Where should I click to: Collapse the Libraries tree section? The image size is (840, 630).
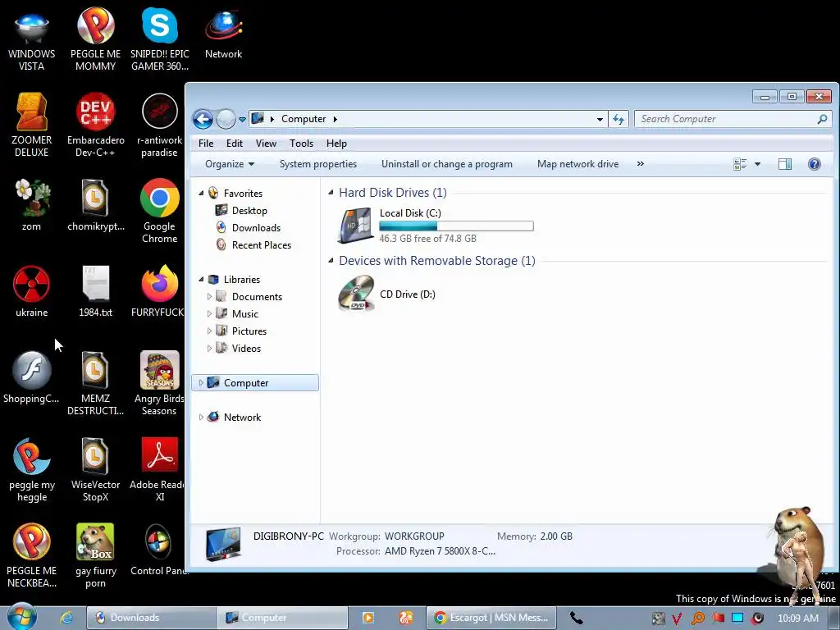pyautogui.click(x=202, y=279)
